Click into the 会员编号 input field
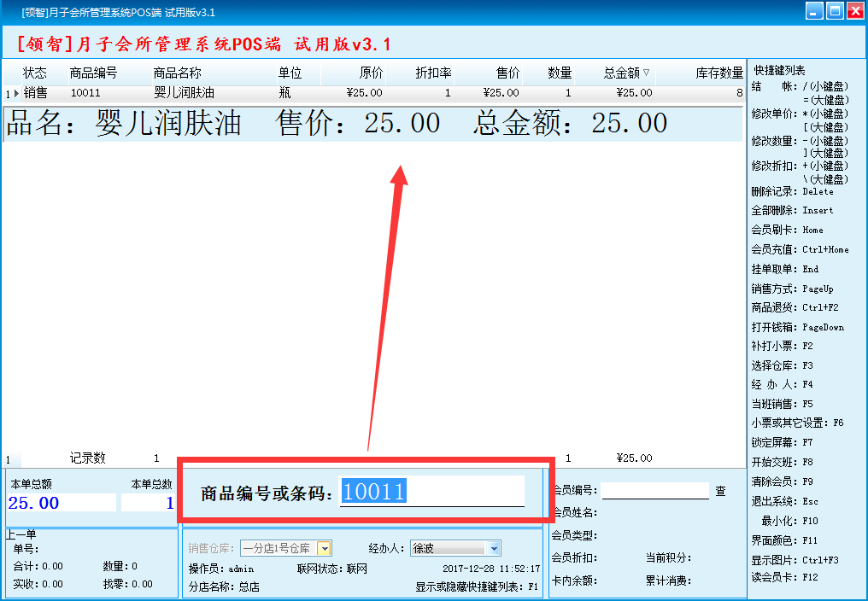This screenshot has height=601, width=868. pyautogui.click(x=655, y=491)
